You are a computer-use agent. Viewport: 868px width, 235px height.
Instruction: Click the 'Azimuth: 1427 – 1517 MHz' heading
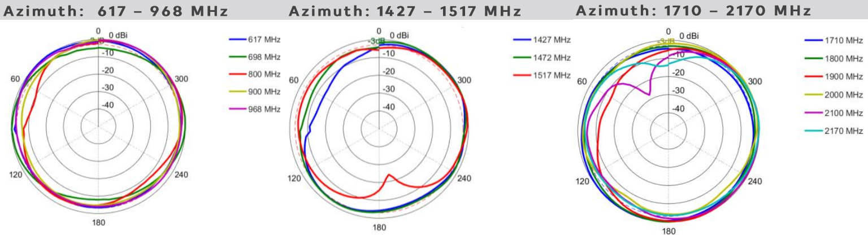point(404,10)
